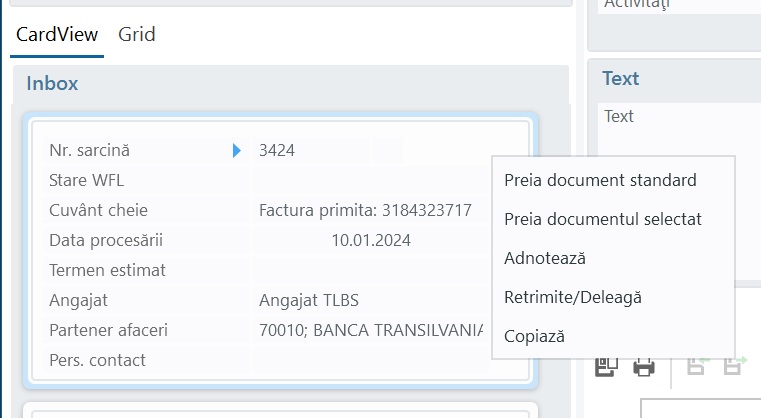Click the Partener afaceri BANCA TRANSILVANIA field
761x418 pixels.
click(371, 330)
